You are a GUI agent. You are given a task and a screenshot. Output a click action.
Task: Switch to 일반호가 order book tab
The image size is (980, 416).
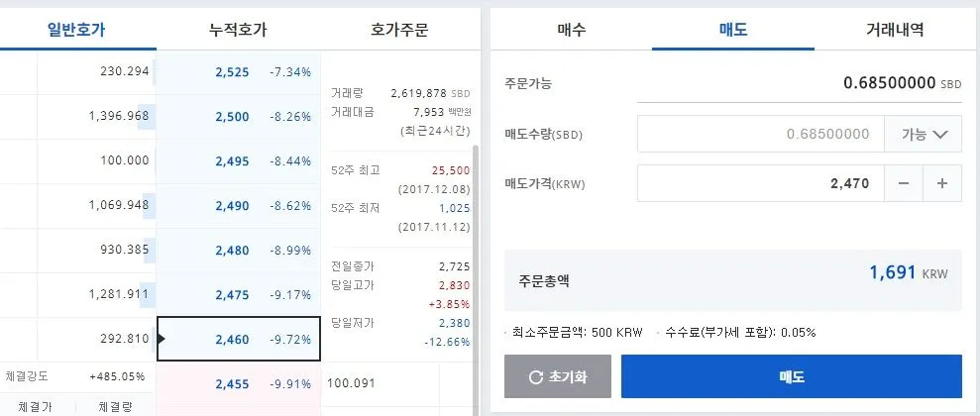click(76, 30)
